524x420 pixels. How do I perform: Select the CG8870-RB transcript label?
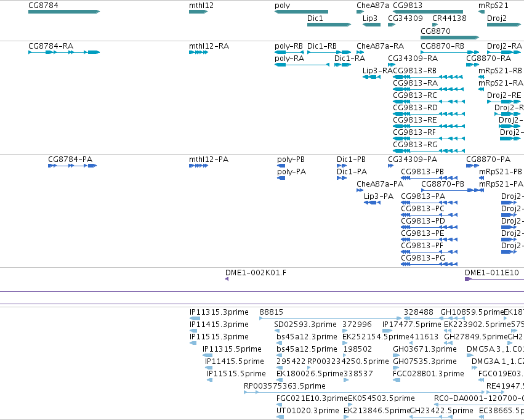(443, 46)
